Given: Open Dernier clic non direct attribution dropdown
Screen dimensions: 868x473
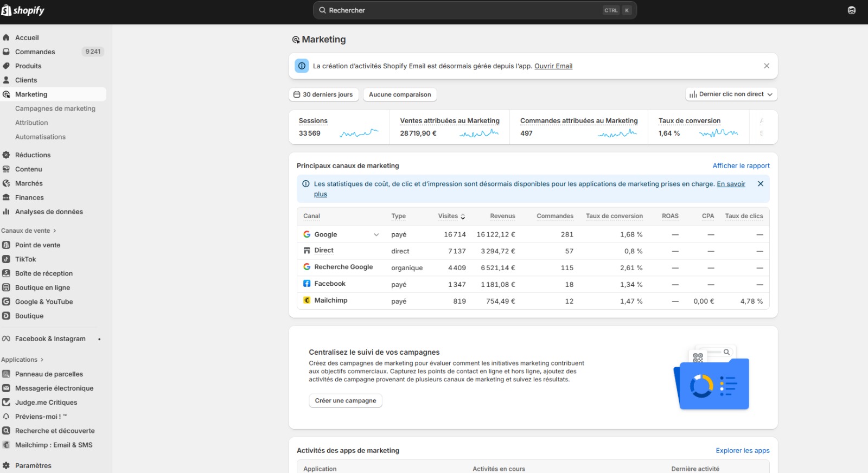Looking at the screenshot, I should point(731,94).
